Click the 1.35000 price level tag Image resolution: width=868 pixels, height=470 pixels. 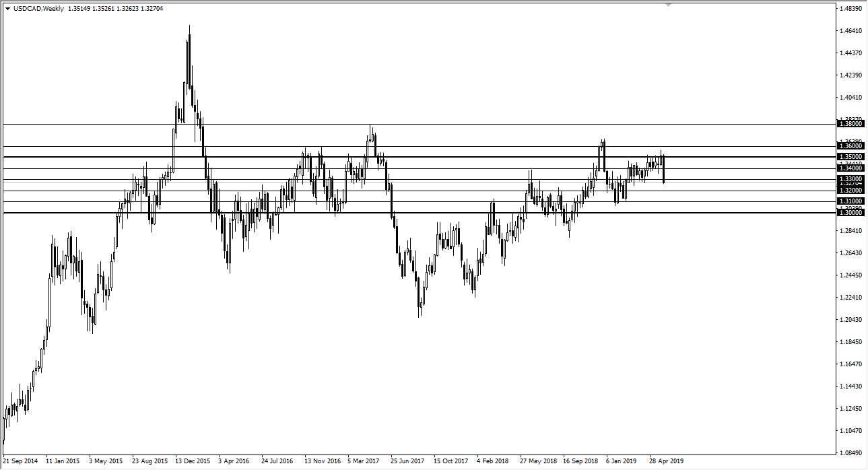(850, 156)
